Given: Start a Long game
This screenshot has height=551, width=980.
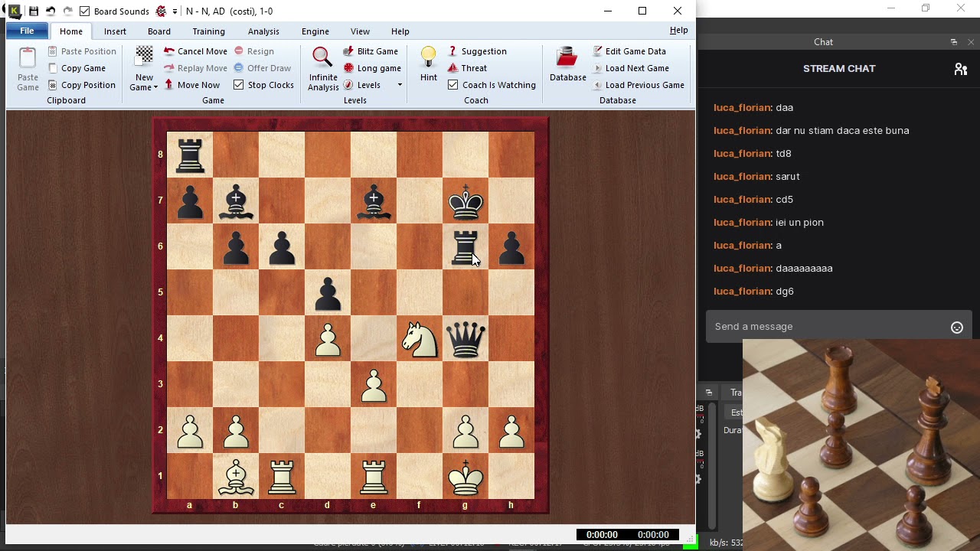Looking at the screenshot, I should (372, 68).
